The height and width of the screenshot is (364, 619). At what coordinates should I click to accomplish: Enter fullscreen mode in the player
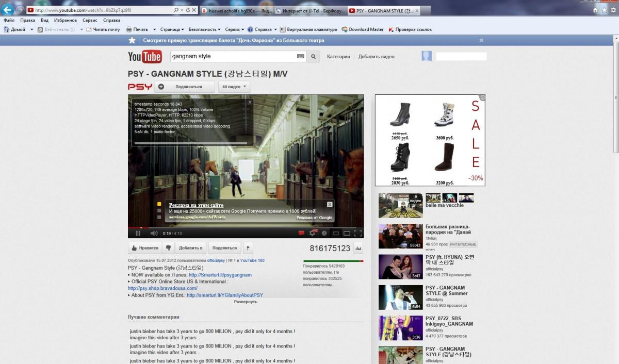pos(358,234)
